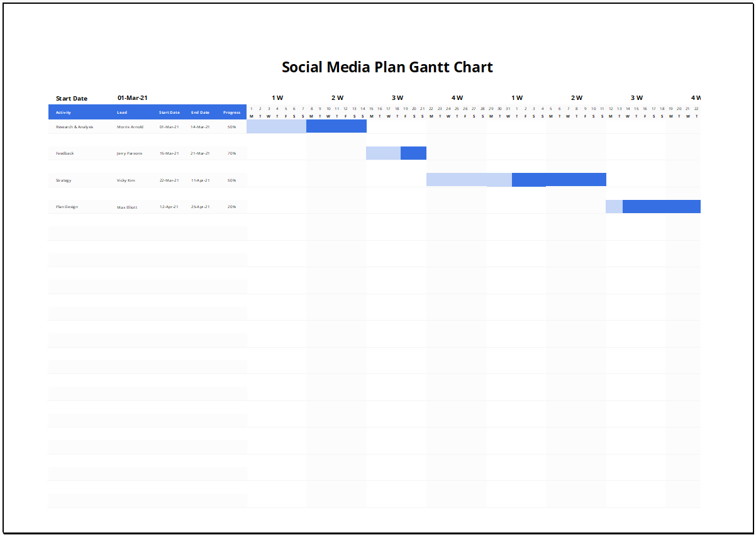This screenshot has width=756, height=535.
Task: Select the Lead column header
Action: pos(121,113)
